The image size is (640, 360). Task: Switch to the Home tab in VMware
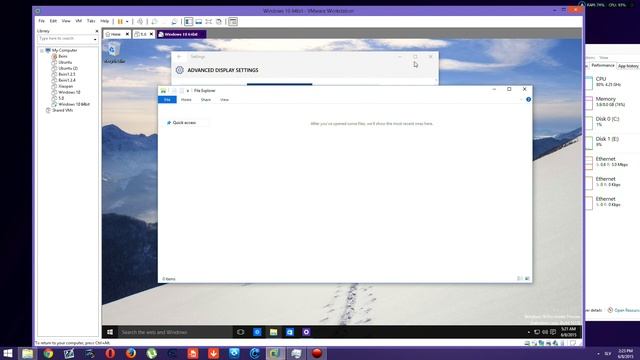tap(114, 34)
